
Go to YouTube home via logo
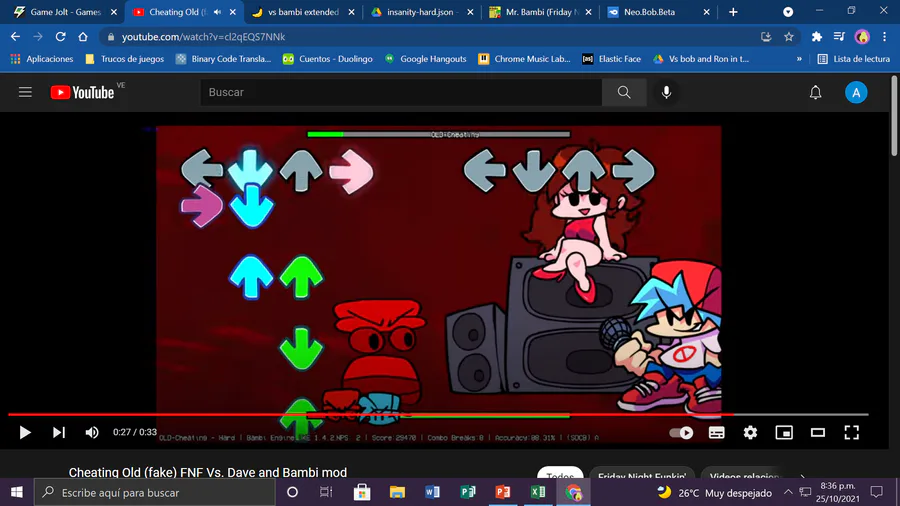[x=83, y=92]
